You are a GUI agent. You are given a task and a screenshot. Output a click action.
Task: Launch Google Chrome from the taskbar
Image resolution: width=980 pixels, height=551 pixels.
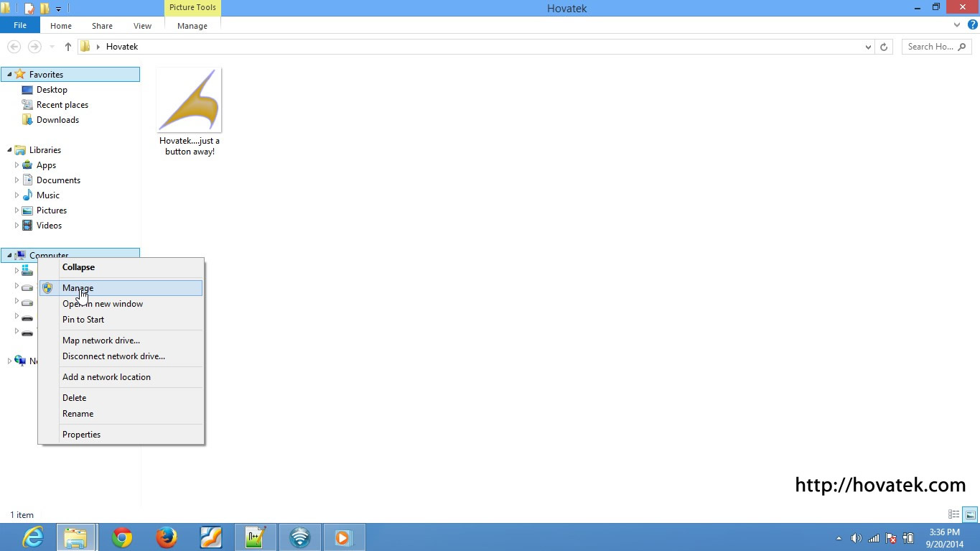(122, 537)
